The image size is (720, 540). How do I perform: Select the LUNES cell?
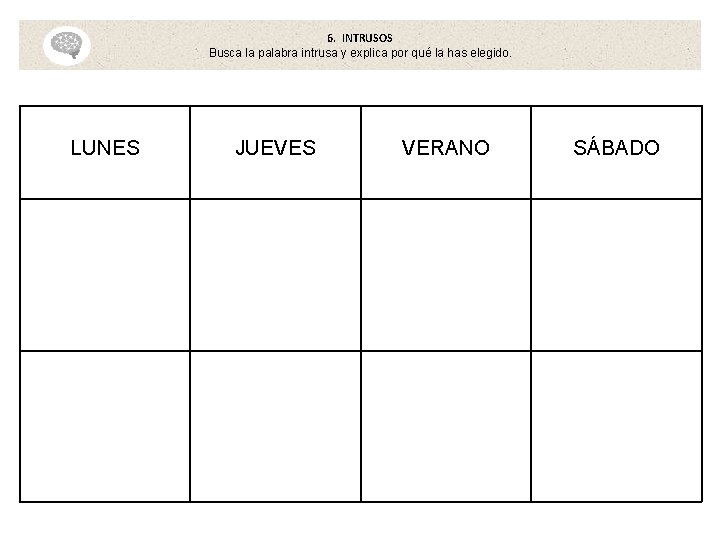click(105, 149)
